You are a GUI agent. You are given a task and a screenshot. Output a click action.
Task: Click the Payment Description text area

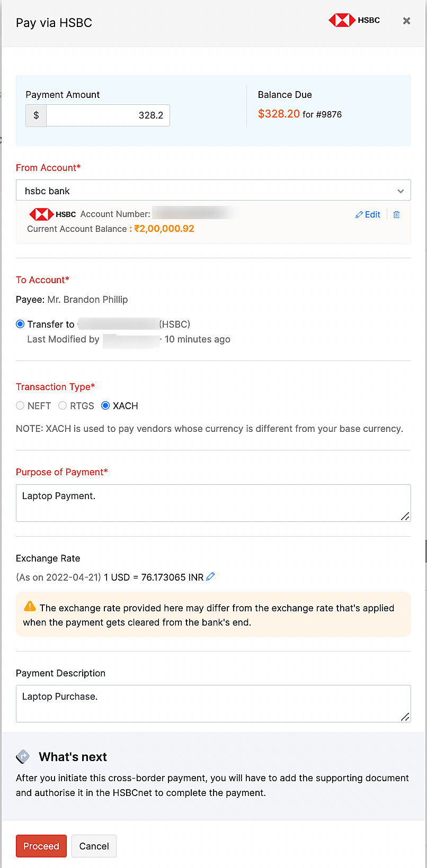tap(213, 703)
